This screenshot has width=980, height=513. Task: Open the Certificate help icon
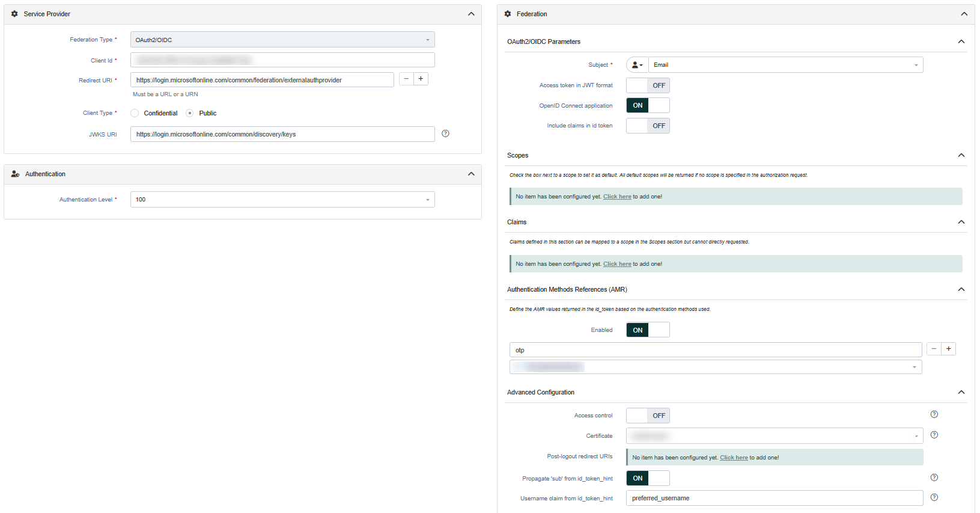tap(934, 435)
